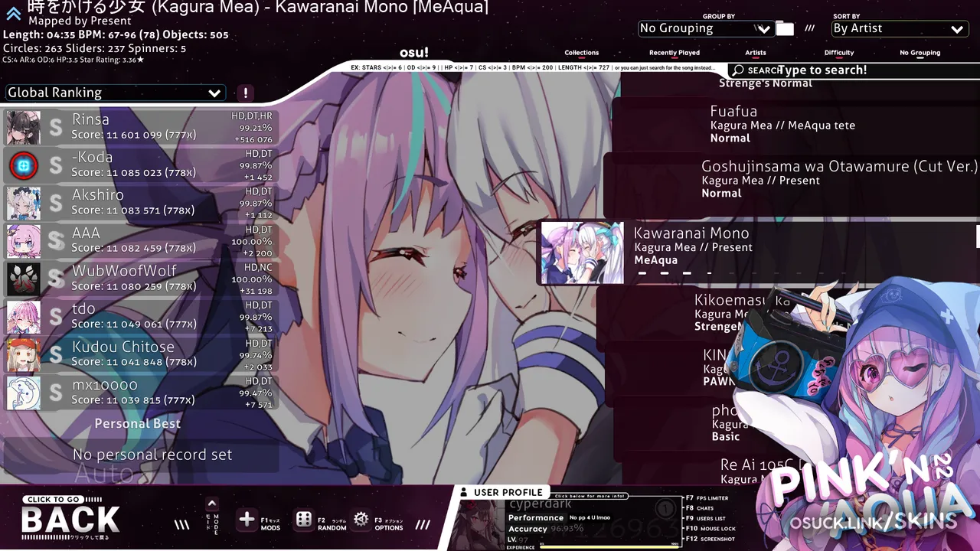
Task: Open Options via the gear icon
Action: tap(361, 520)
